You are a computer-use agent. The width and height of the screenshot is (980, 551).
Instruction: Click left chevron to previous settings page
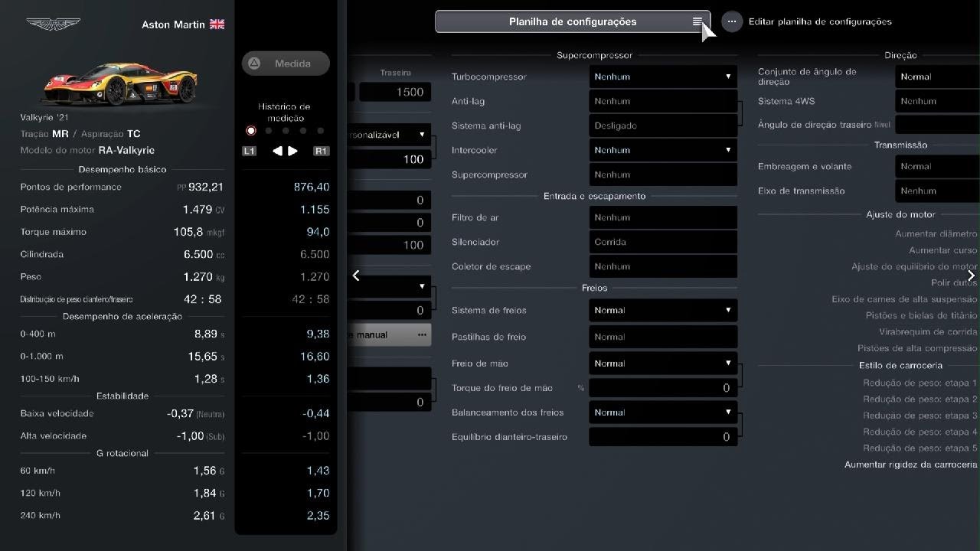(356, 275)
